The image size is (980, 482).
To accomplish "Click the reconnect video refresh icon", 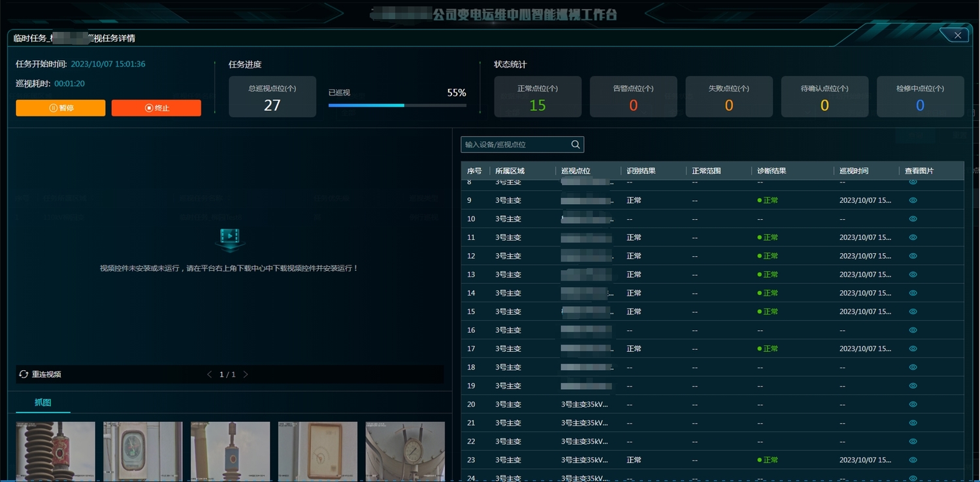I will click(x=24, y=374).
